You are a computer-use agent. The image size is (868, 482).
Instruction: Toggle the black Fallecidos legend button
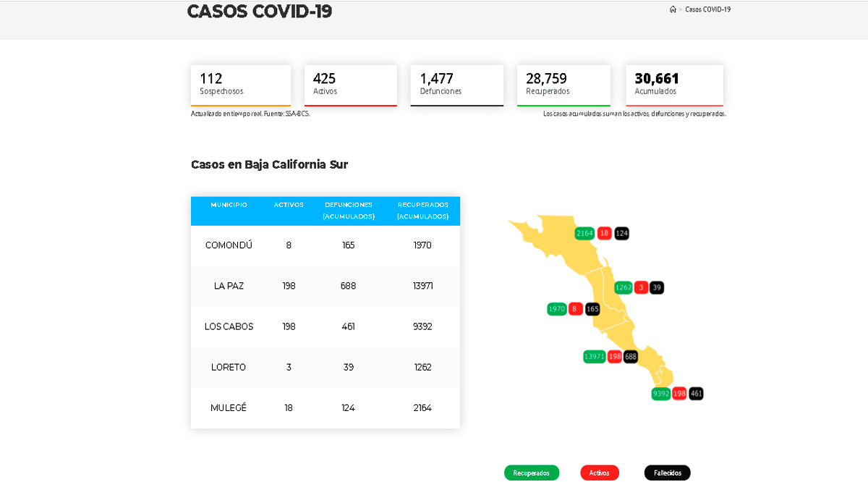coord(667,473)
